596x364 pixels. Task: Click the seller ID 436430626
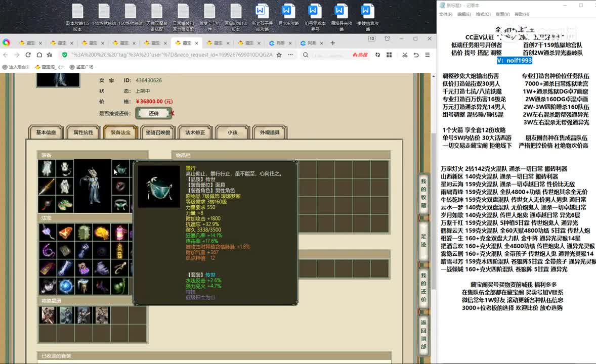(x=149, y=80)
